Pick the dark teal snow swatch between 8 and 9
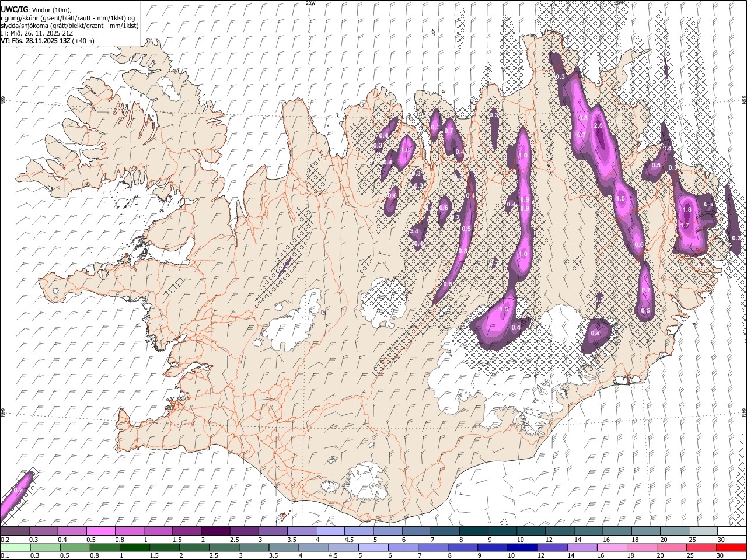The width and height of the screenshot is (747, 560). [473, 531]
